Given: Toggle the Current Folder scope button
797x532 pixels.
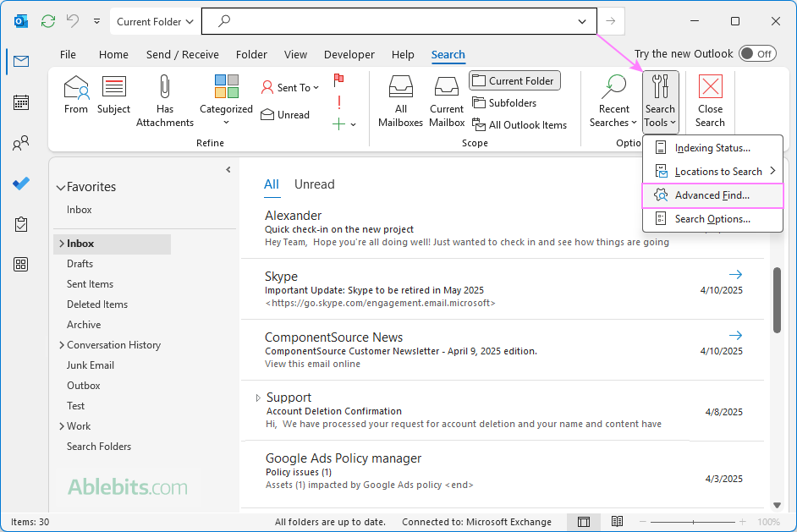Looking at the screenshot, I should 514,81.
